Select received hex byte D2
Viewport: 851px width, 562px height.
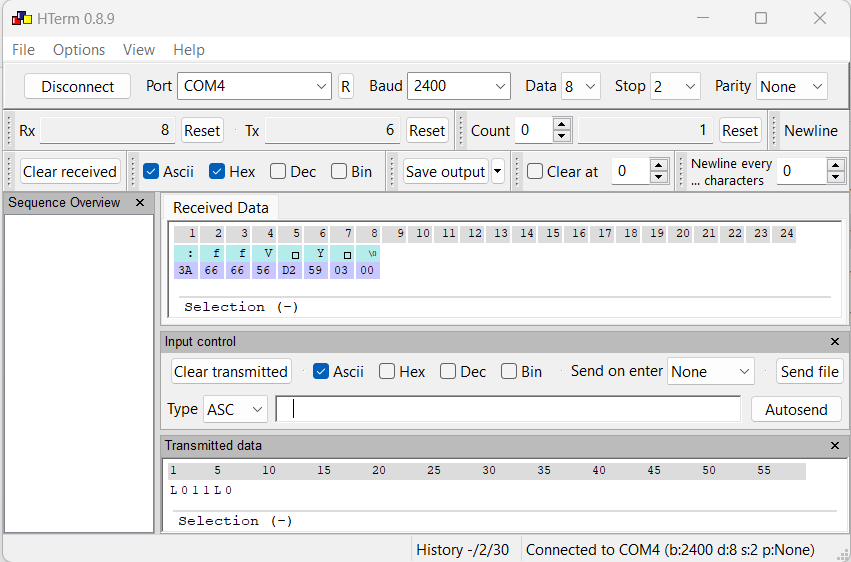[289, 270]
